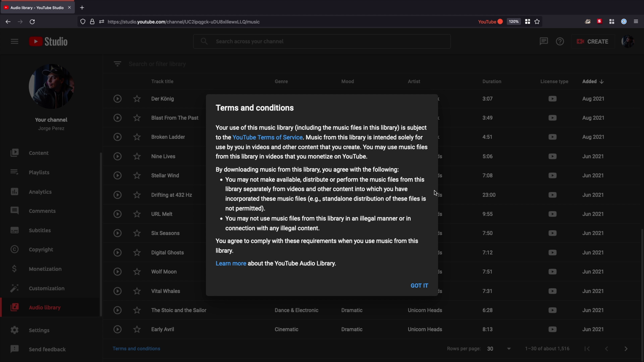Viewport: 644px width, 362px height.
Task: Open the hamburger menu next to Studio logo
Action: coord(14,42)
